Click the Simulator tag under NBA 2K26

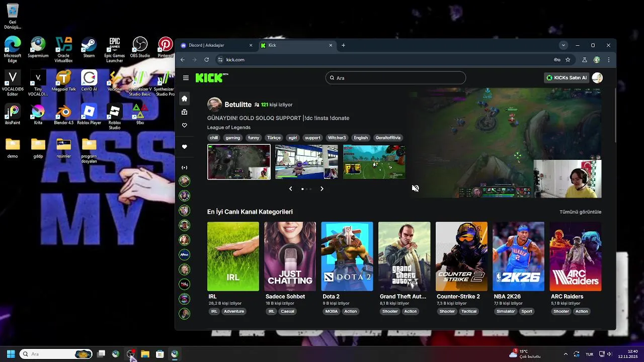[x=506, y=311]
